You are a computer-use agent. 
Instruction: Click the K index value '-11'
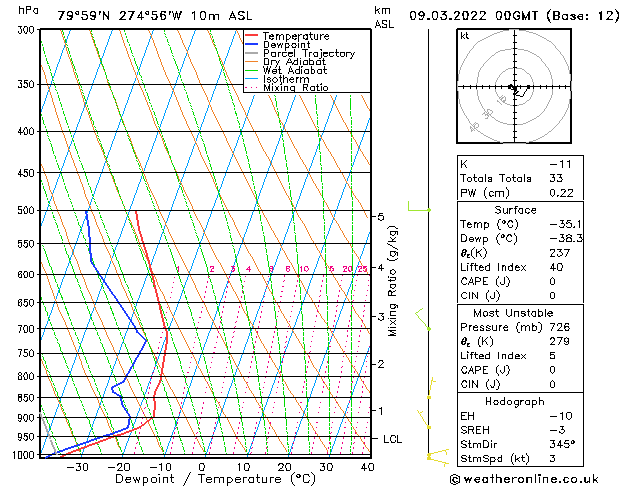[x=560, y=164]
